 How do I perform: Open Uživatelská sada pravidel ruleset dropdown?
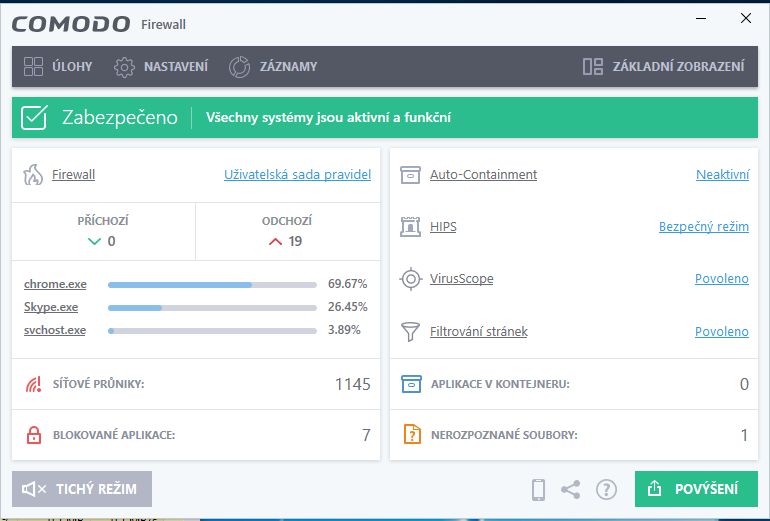297,175
